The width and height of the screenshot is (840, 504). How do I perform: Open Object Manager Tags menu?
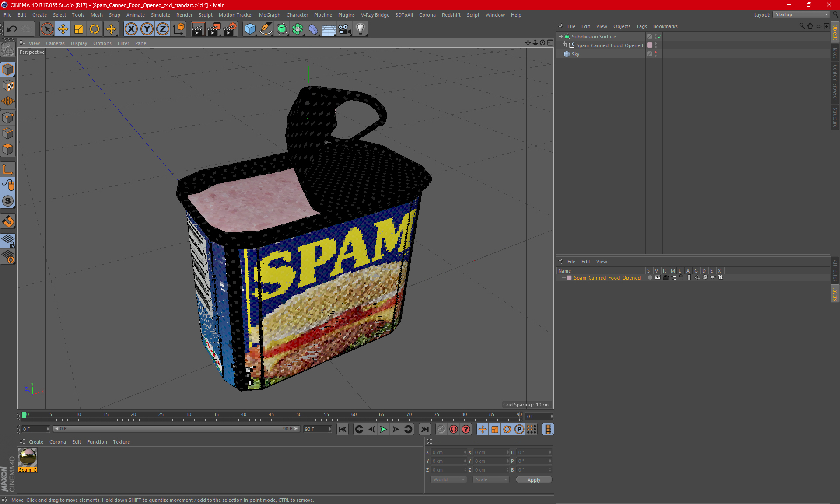click(x=641, y=26)
